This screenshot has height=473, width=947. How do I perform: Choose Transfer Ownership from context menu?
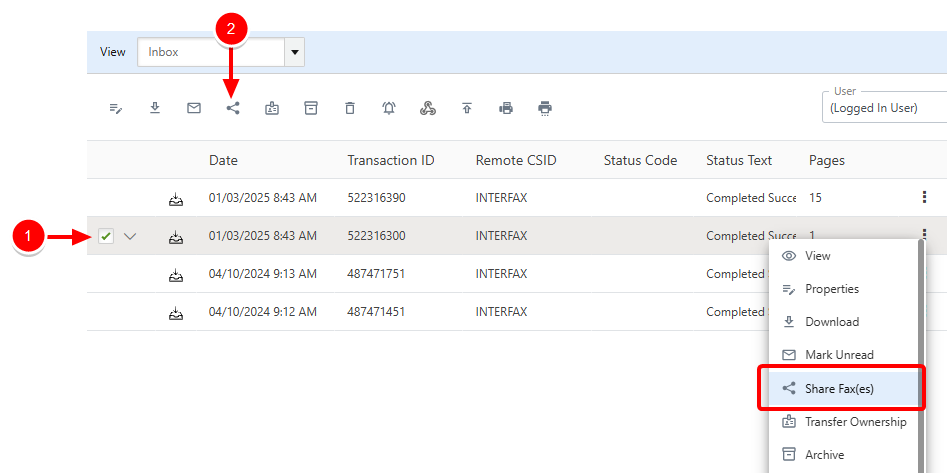855,422
